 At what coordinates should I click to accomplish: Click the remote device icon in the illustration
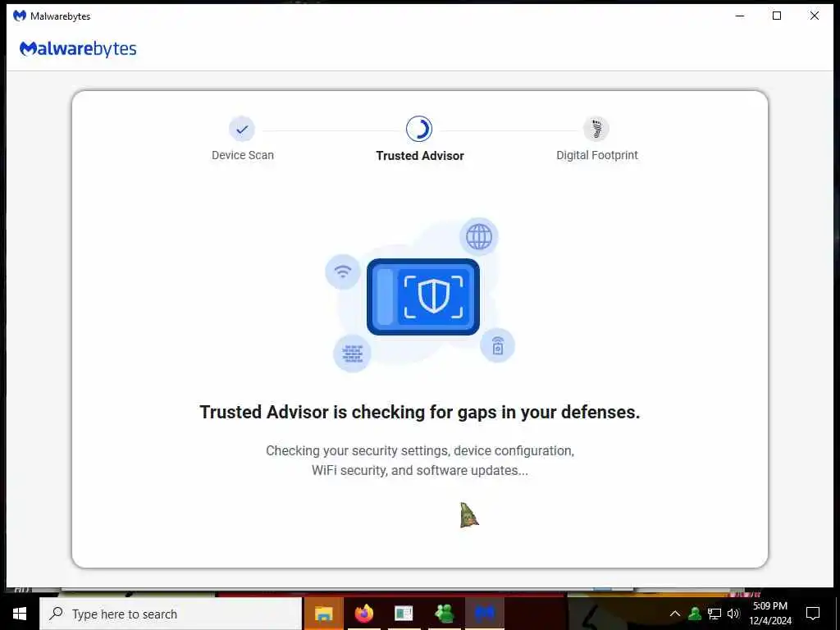pos(498,345)
